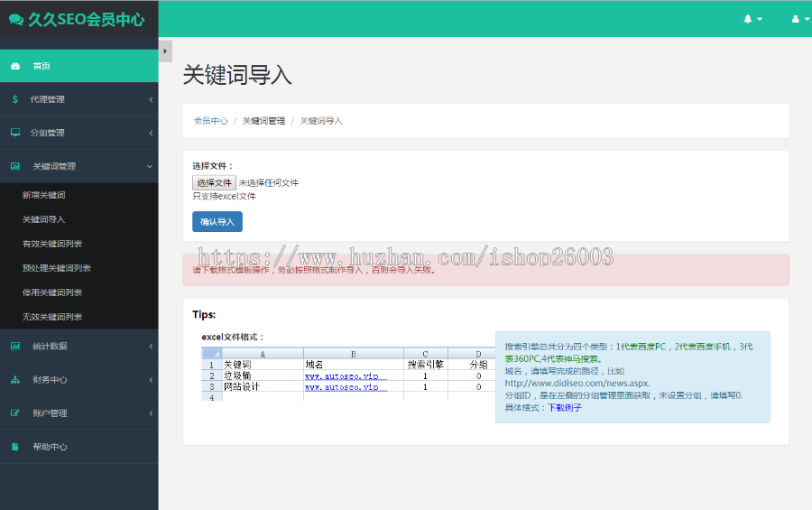Expand the 财务中心 chevron

click(x=151, y=380)
